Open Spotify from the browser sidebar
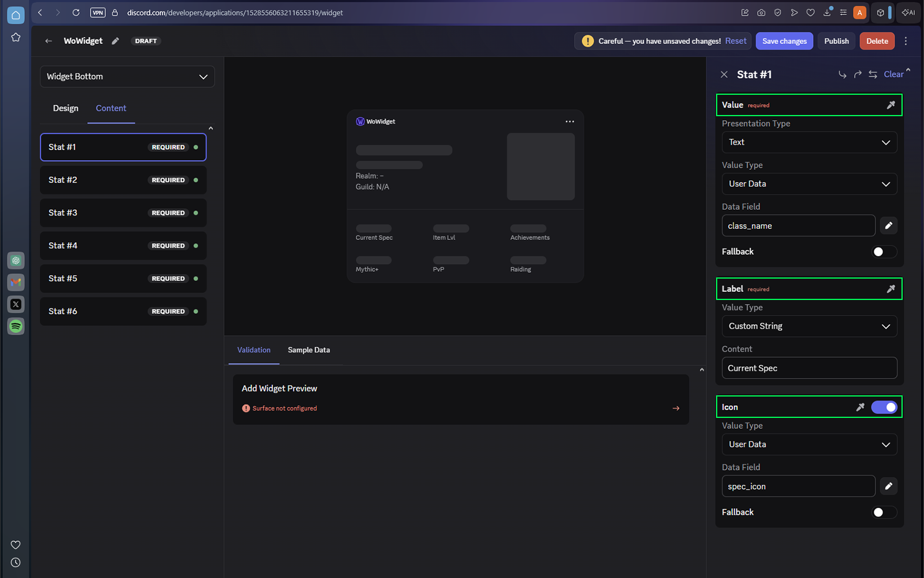Image resolution: width=924 pixels, height=578 pixels. coord(16,326)
